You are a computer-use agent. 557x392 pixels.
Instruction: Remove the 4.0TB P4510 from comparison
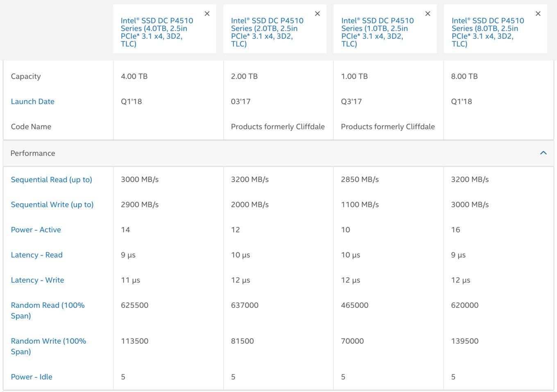207,14
